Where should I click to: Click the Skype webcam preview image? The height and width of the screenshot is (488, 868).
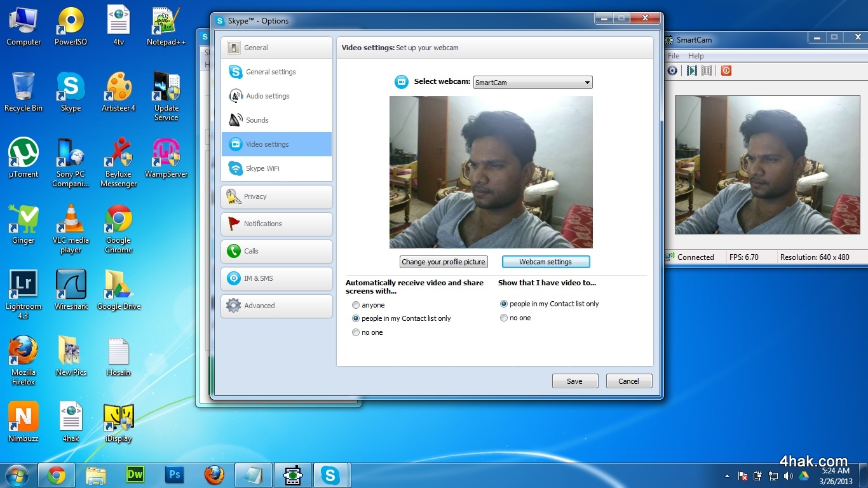pyautogui.click(x=491, y=172)
